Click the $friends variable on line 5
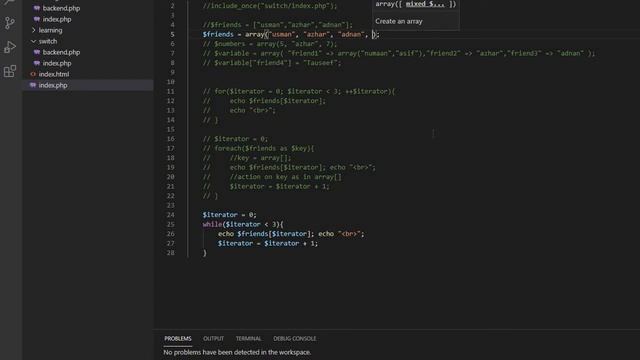640x360 pixels. click(x=218, y=34)
